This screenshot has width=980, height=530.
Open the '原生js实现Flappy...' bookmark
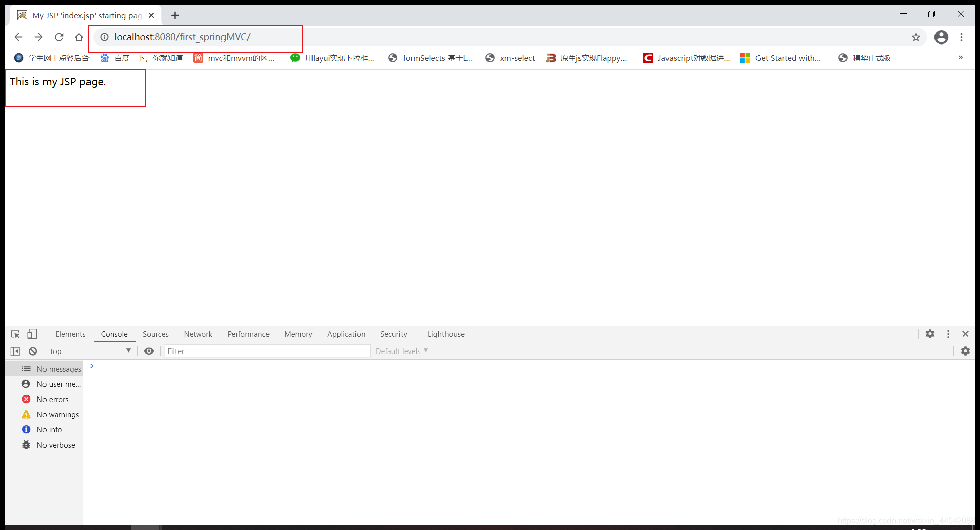[x=587, y=58]
